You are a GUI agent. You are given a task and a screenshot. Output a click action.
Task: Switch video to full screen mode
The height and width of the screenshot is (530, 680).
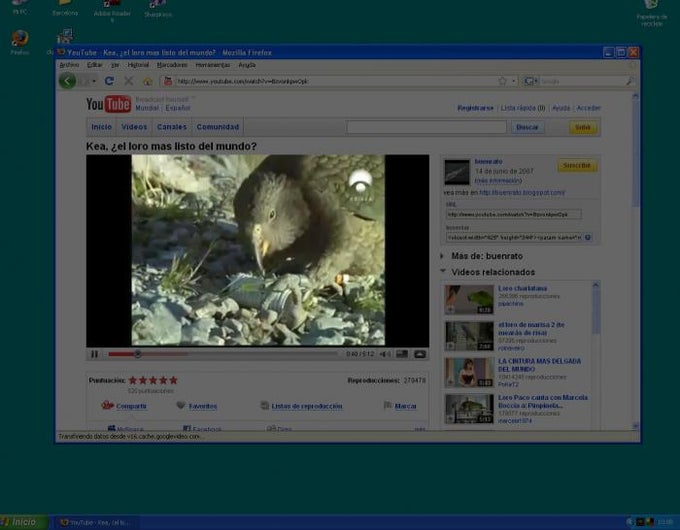point(420,354)
